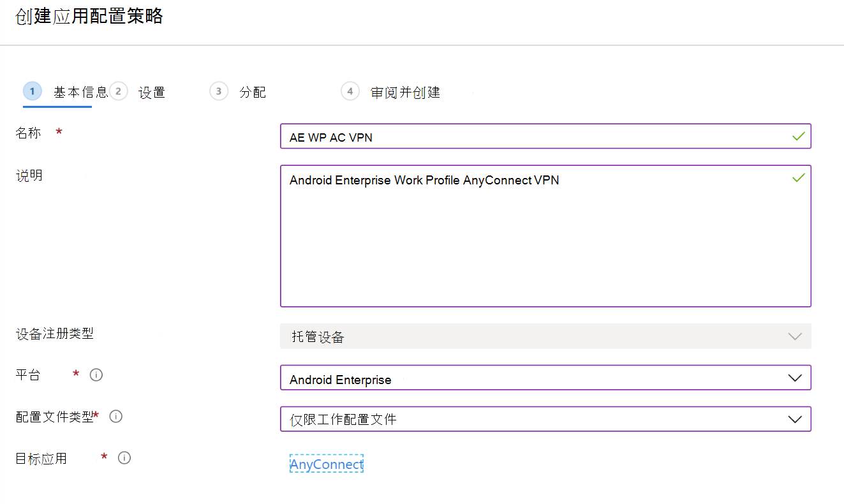Click the step 2 circle icon

point(119,92)
